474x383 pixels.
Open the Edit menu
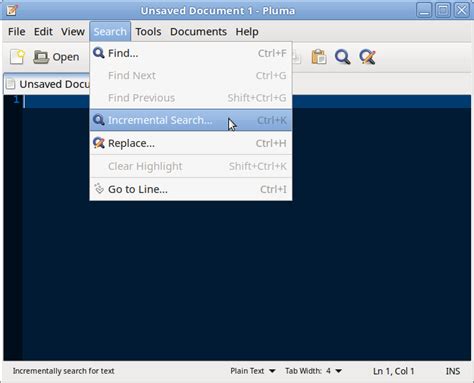coord(43,32)
